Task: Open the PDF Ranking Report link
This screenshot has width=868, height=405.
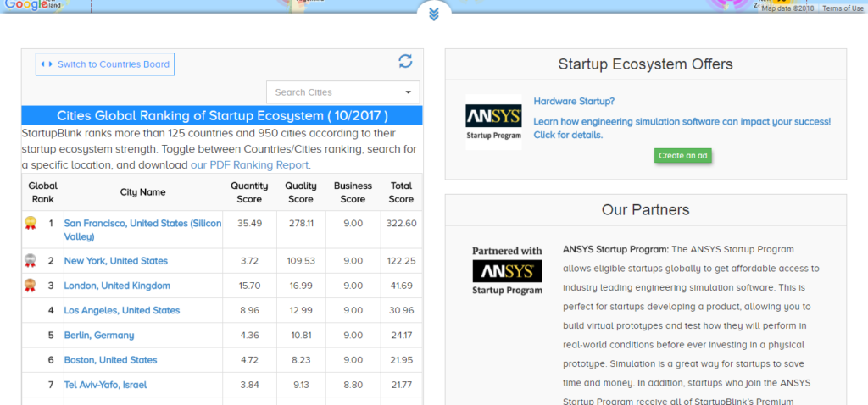Action: [250, 165]
